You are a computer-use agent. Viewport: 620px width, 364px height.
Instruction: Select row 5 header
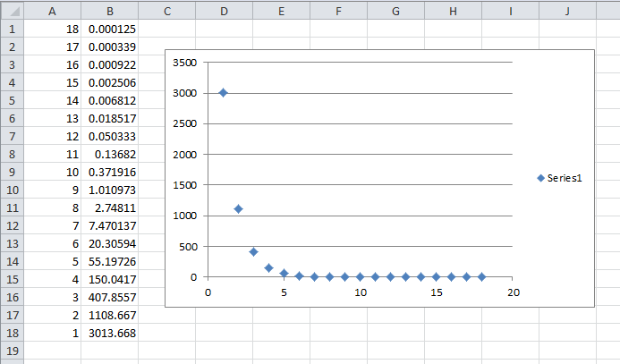pyautogui.click(x=12, y=100)
